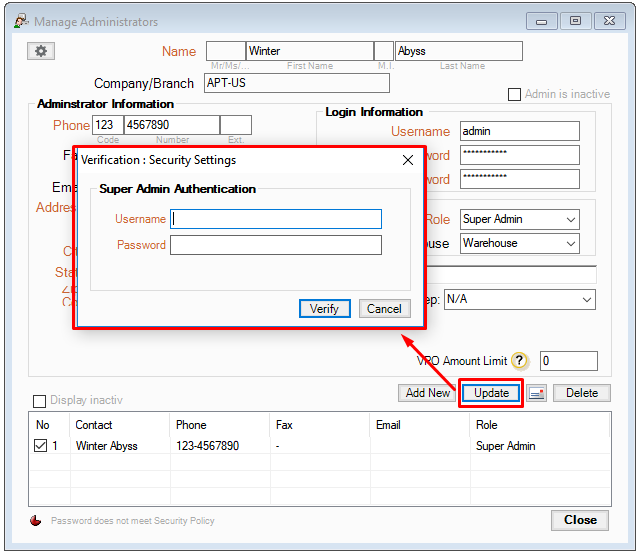
Task: Click the VRO Amount Limit help icon
Action: click(x=519, y=361)
